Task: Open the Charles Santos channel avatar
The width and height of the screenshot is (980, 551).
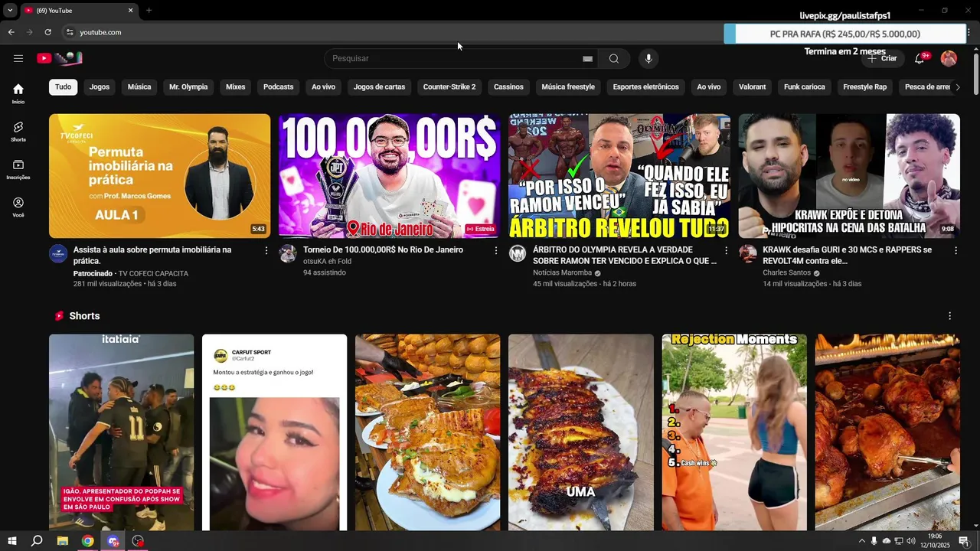Action: click(748, 254)
